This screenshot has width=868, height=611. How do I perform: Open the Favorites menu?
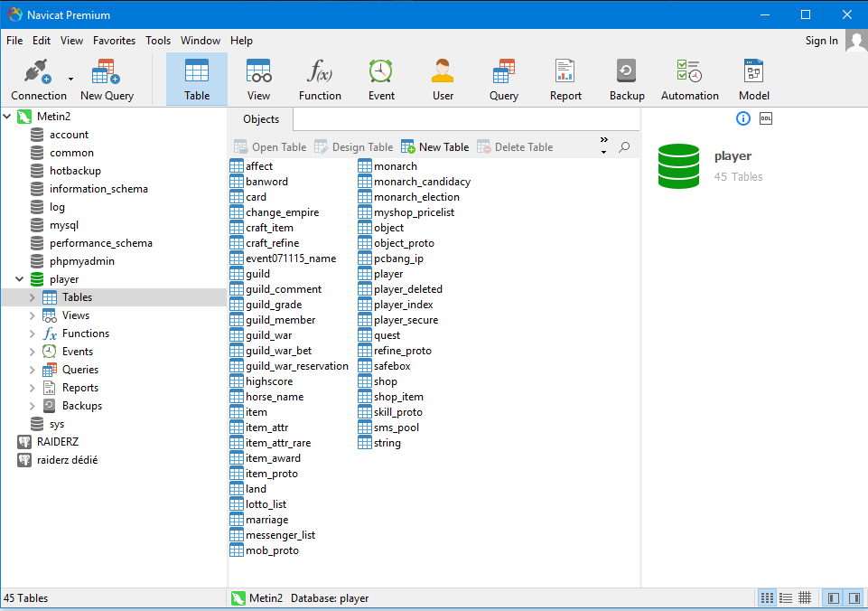[114, 41]
